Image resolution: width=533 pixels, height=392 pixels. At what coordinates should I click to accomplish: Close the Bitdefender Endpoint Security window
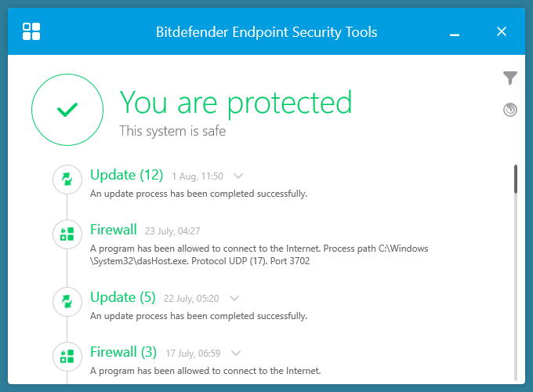tap(502, 32)
